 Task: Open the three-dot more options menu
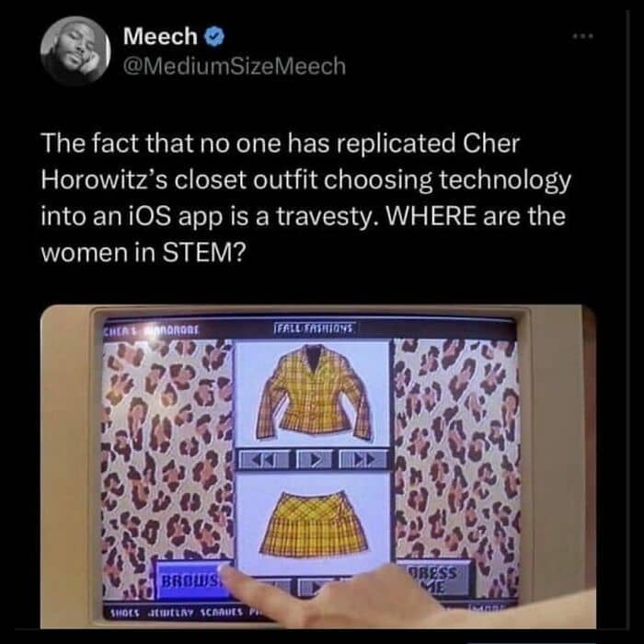point(582,37)
